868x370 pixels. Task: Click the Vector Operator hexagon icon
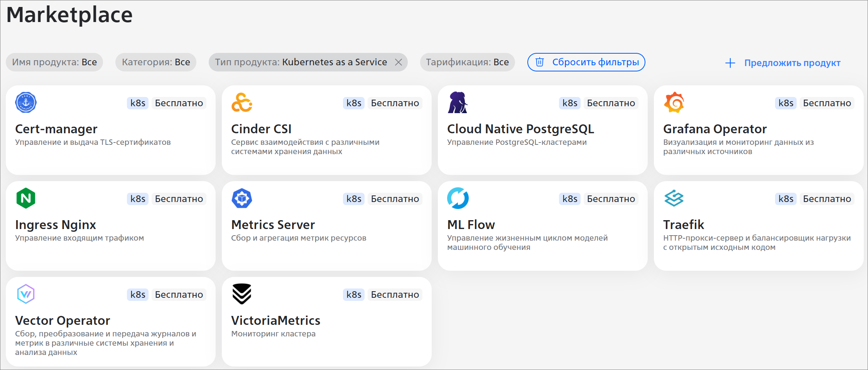point(26,294)
